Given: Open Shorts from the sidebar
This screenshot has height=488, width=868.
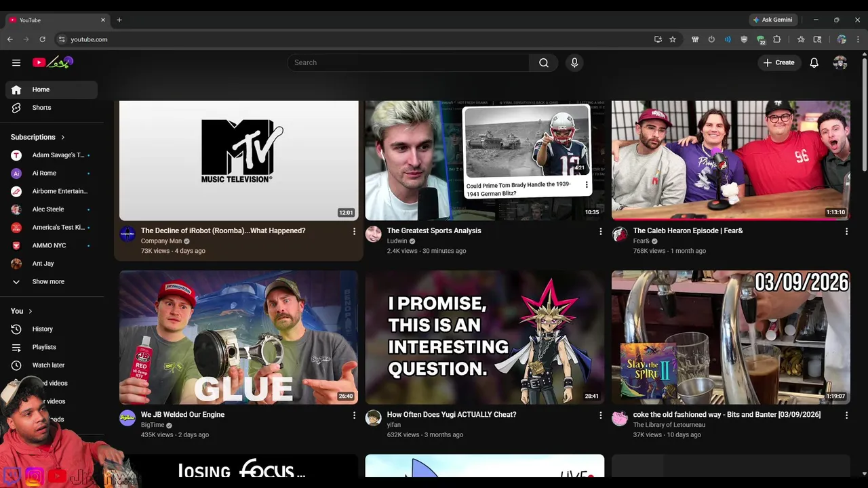Looking at the screenshot, I should point(52,108).
